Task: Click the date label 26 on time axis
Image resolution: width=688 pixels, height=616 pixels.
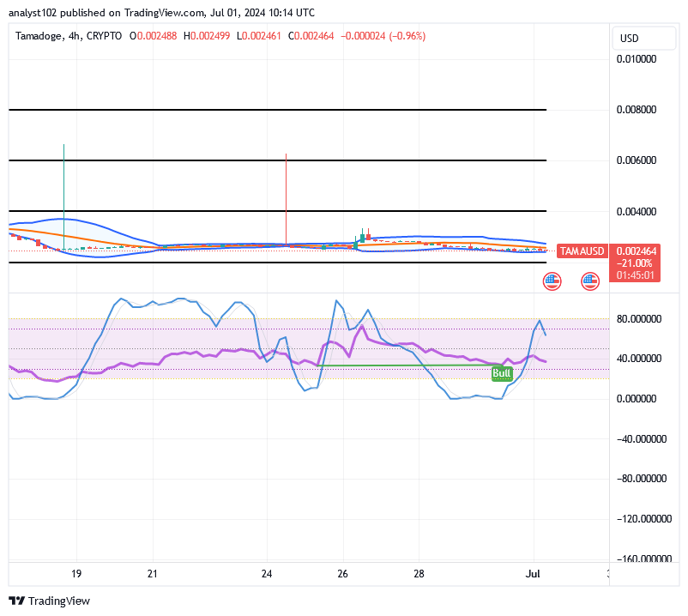Action: click(342, 574)
